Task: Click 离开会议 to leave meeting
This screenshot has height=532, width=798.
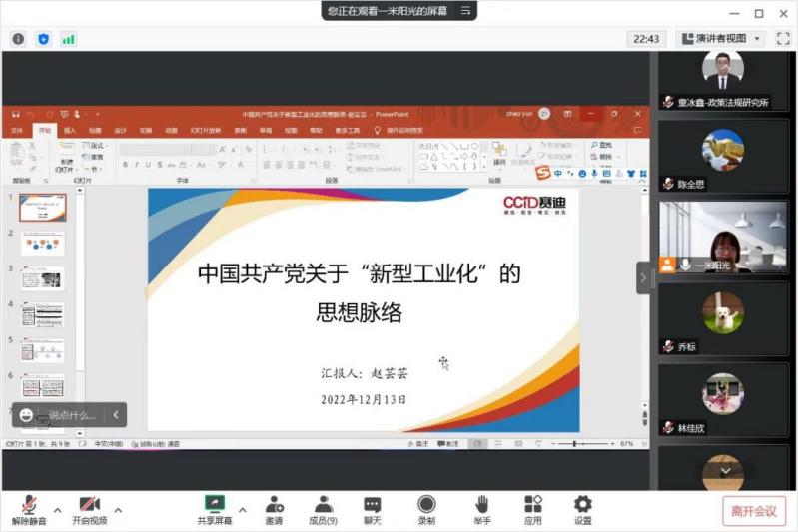Action: pos(753,511)
